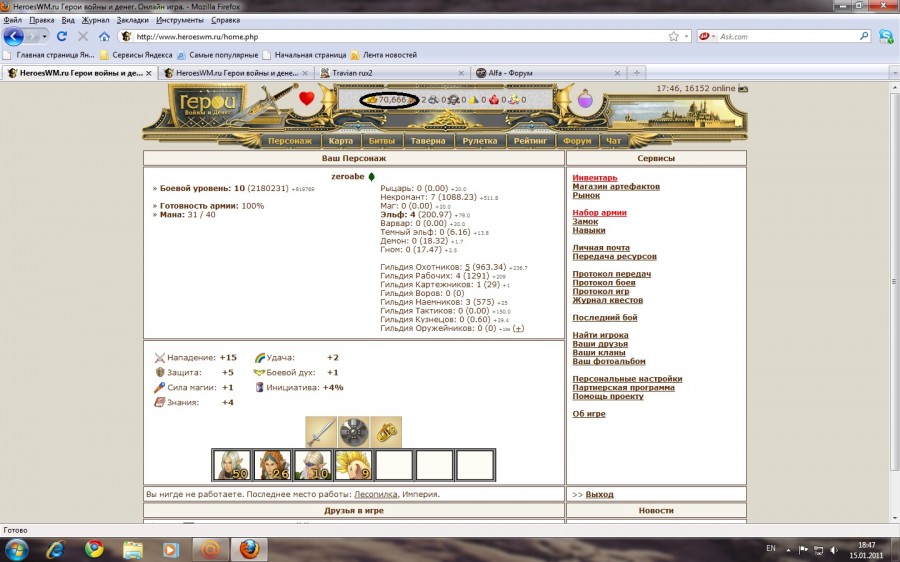Go to the Форум game menu
Image resolution: width=900 pixels, height=562 pixels.
[x=577, y=141]
